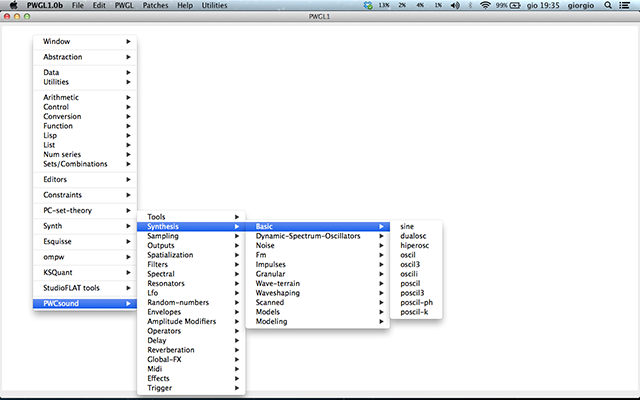This screenshot has height=400, width=640.
Task: Open Dynamic-Spectrum-Oscillators submenu
Action: [318, 236]
